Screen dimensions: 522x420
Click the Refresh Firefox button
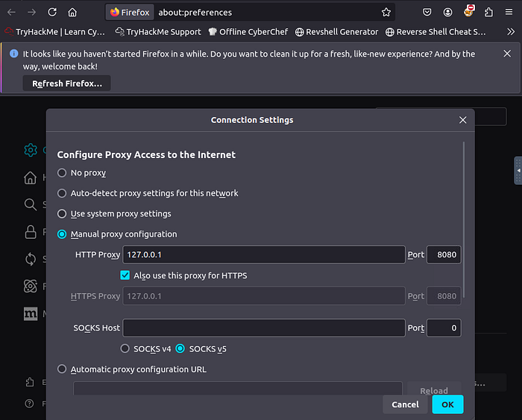(x=67, y=84)
